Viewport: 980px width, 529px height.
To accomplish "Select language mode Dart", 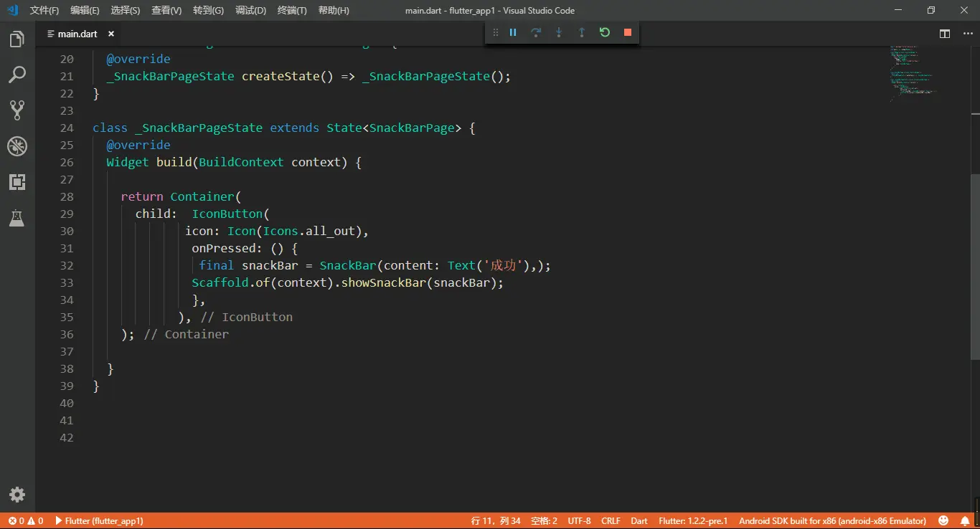I will pyautogui.click(x=639, y=521).
